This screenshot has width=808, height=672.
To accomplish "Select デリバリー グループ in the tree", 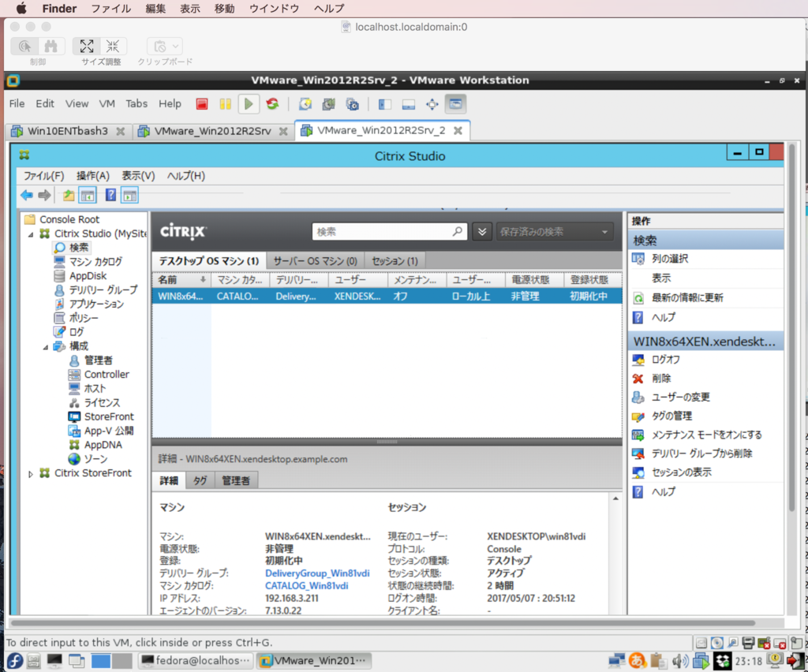I will (x=103, y=290).
